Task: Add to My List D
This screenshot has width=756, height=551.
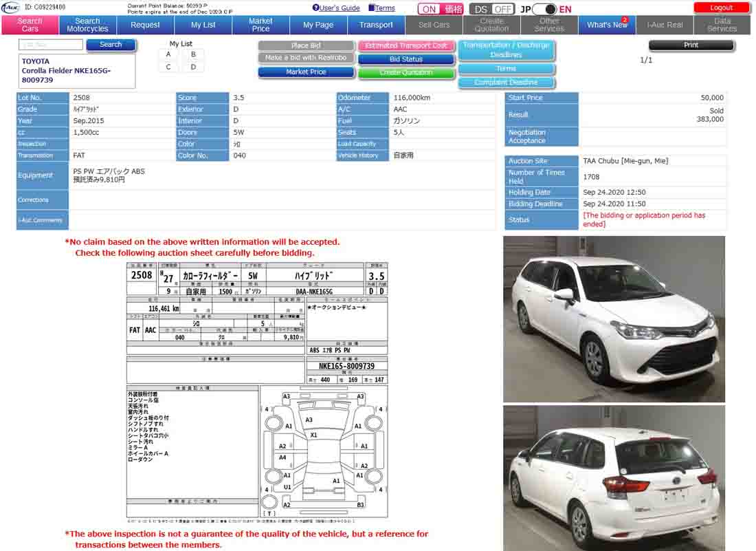Action: (x=193, y=67)
